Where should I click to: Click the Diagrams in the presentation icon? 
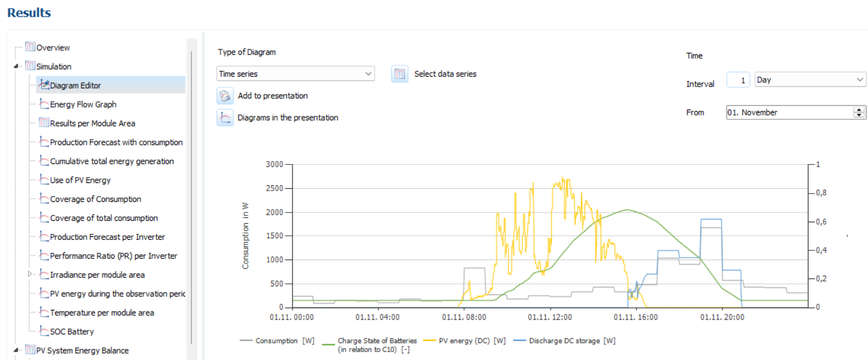pyautogui.click(x=225, y=117)
